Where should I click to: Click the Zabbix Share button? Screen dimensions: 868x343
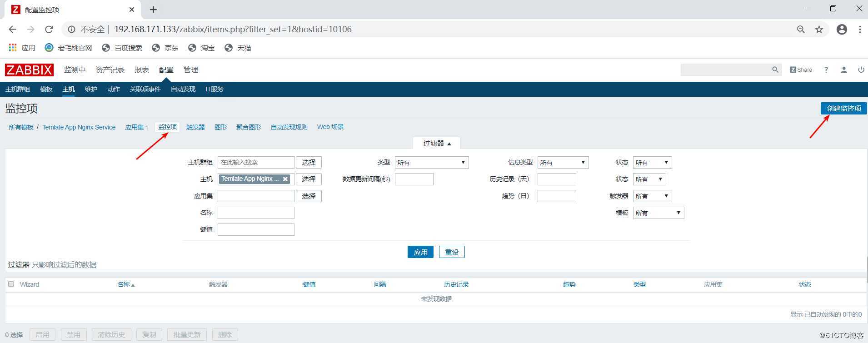point(801,70)
